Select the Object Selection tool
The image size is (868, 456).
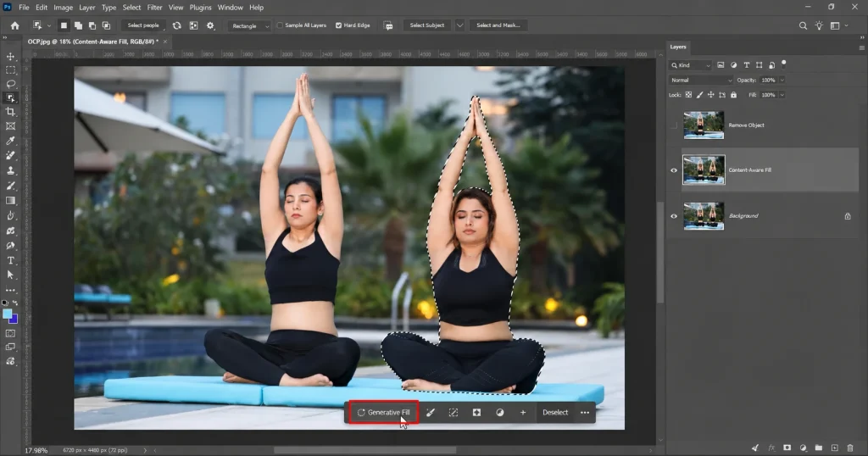coord(10,98)
